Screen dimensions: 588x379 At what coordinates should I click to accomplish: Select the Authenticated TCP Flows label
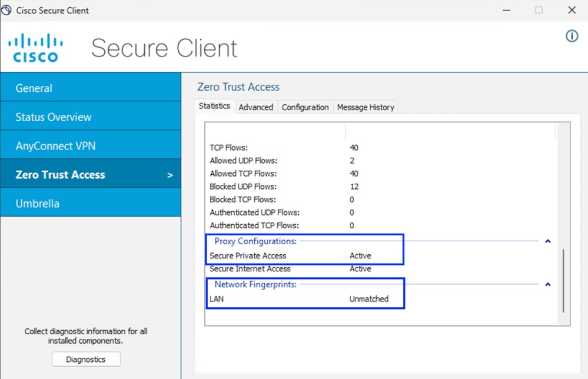click(x=254, y=225)
